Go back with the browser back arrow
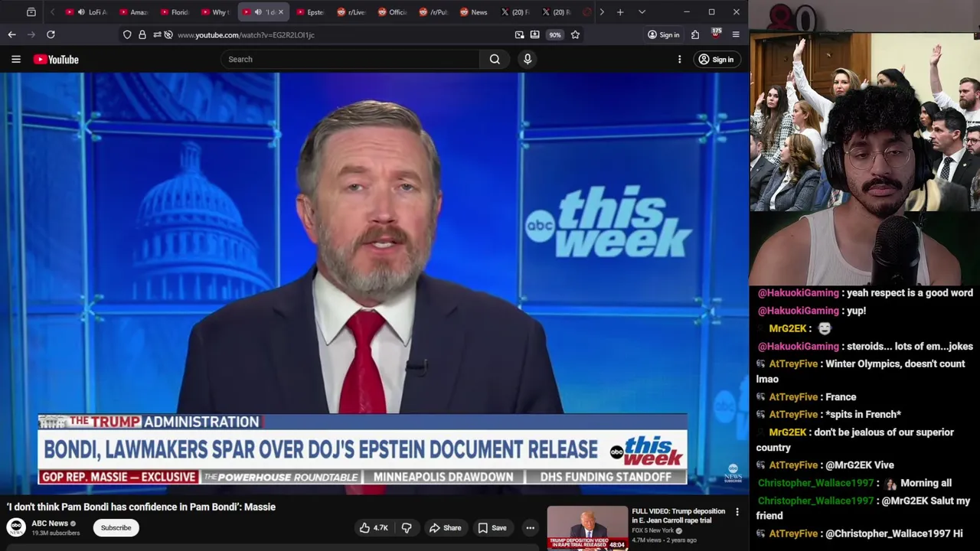The height and width of the screenshot is (551, 980). point(11,34)
